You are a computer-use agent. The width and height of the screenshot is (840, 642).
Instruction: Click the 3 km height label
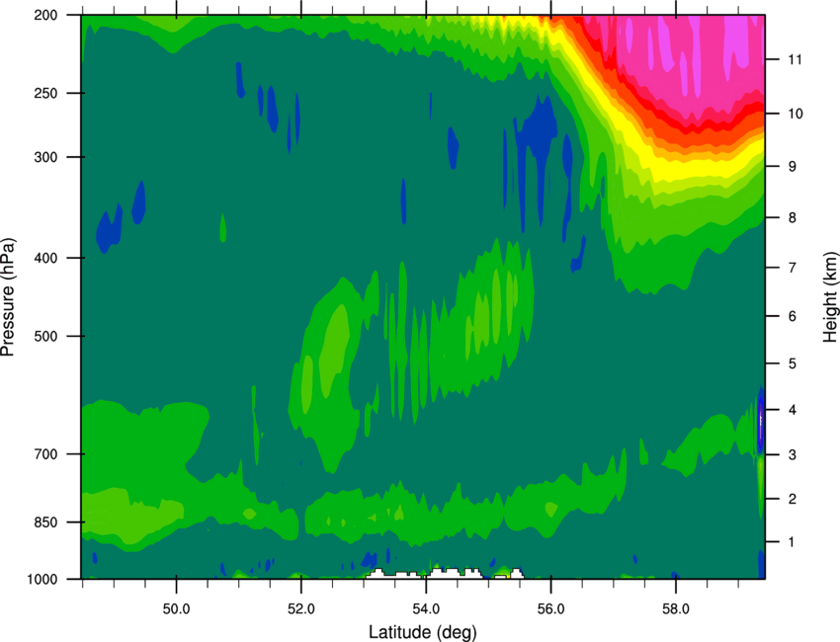793,454
